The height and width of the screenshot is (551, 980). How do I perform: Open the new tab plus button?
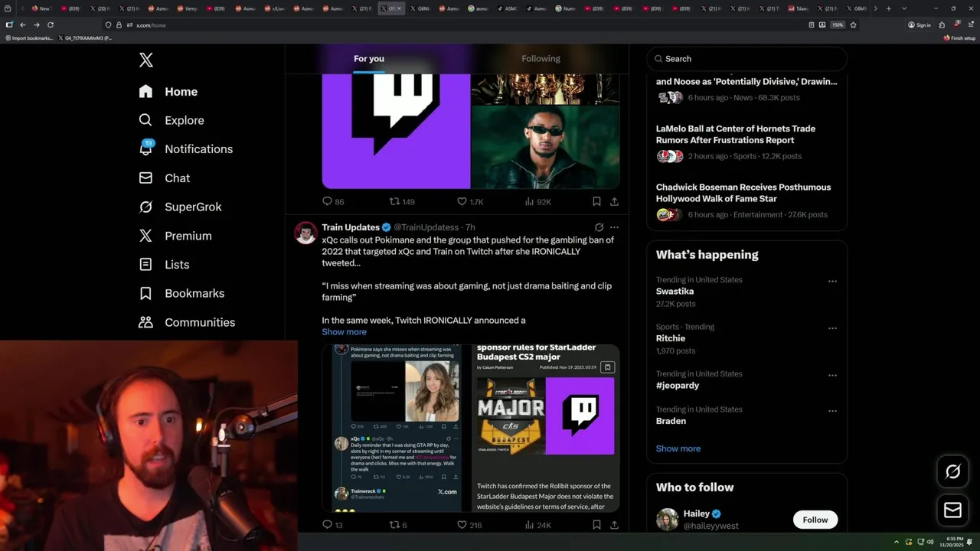click(888, 8)
